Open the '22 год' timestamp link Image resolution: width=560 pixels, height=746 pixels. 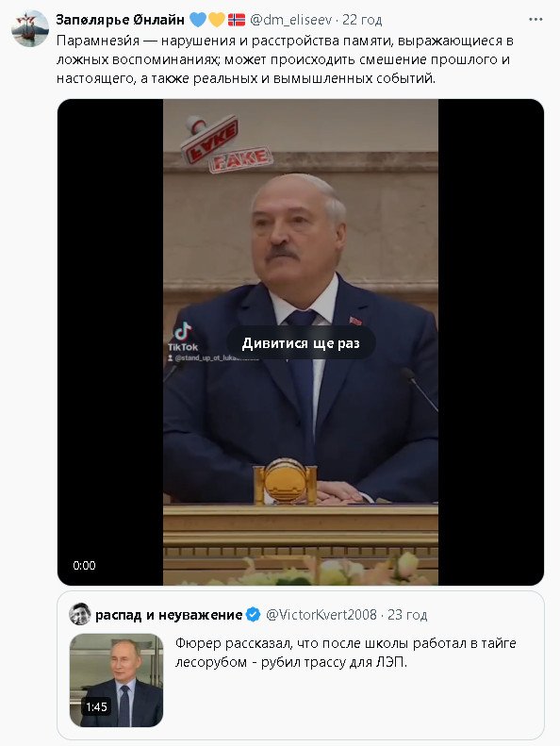click(362, 20)
